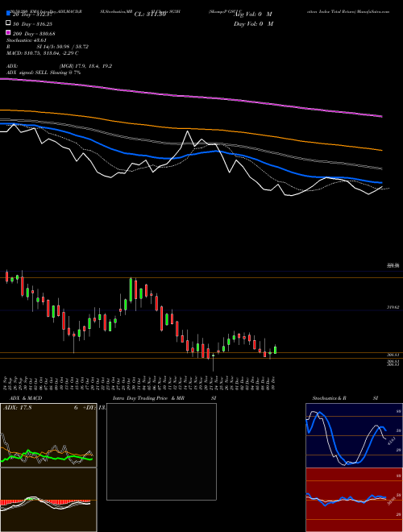Open the ADX indicator chart panel
403x532 pixels.
tap(48, 435)
